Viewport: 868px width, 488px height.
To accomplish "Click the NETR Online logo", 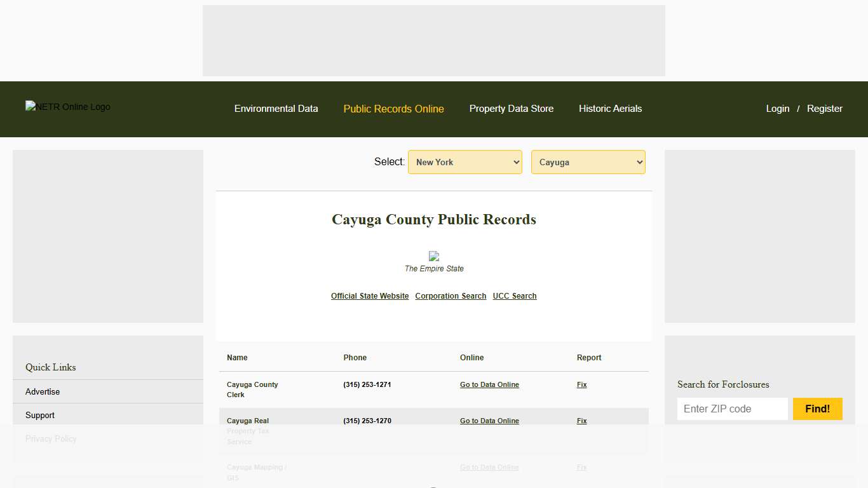I will 67,107.
